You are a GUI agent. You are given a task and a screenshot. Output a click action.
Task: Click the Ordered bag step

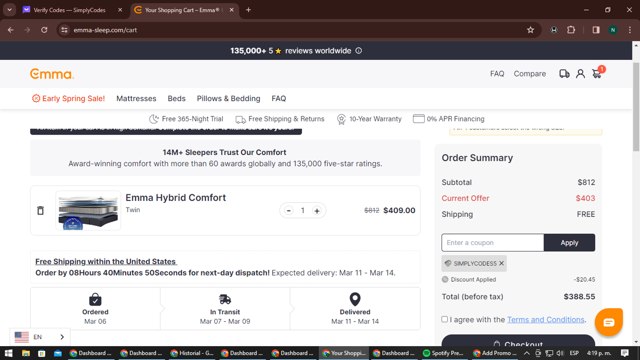pyautogui.click(x=95, y=309)
